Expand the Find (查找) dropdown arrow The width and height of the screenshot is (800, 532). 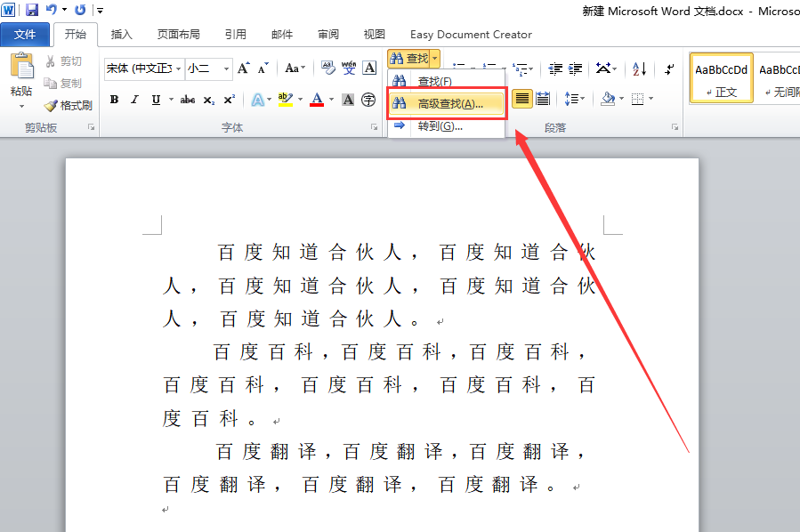[434, 59]
